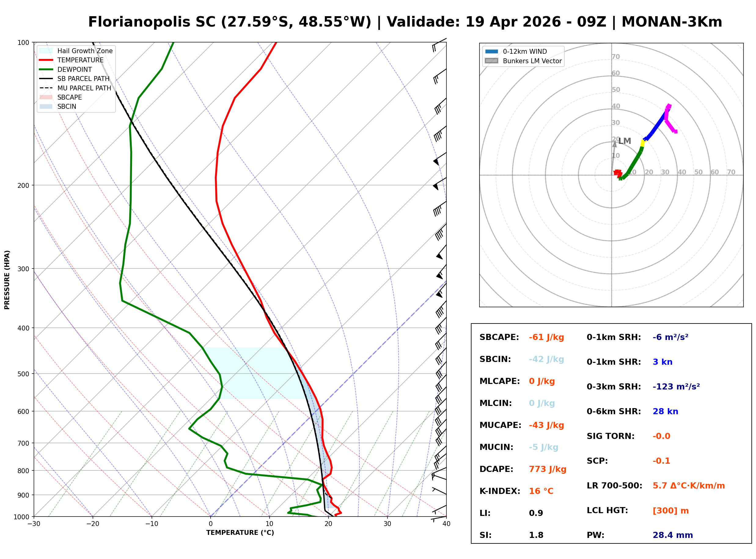Click the dashed MU PARCEL PATH legend line
The height and width of the screenshot is (559, 756).
tap(46, 88)
